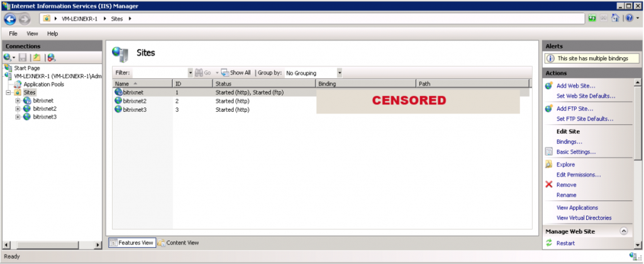Image resolution: width=644 pixels, height=264 pixels.
Task: Click the Edit Permissions link
Action: [x=579, y=175]
